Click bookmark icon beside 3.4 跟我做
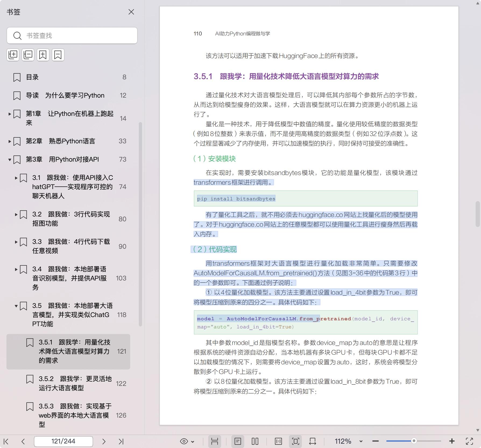This screenshot has width=481, height=448. [23, 269]
